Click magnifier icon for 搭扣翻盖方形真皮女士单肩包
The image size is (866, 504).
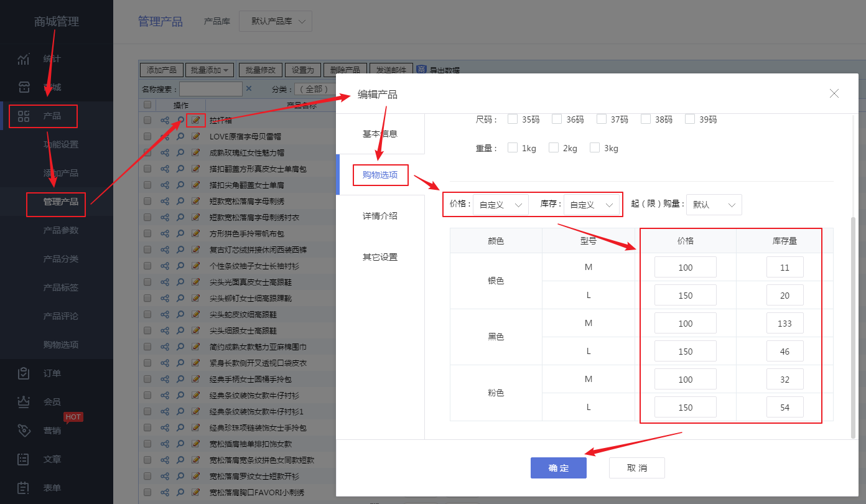click(x=180, y=169)
